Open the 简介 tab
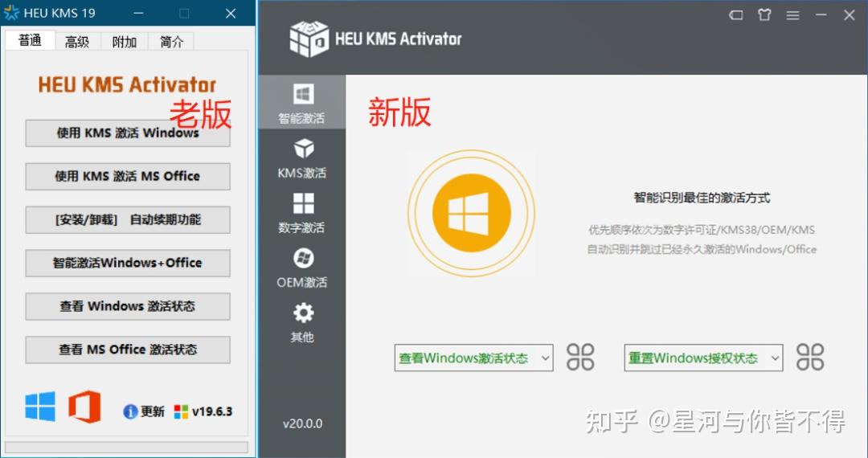 click(x=171, y=42)
